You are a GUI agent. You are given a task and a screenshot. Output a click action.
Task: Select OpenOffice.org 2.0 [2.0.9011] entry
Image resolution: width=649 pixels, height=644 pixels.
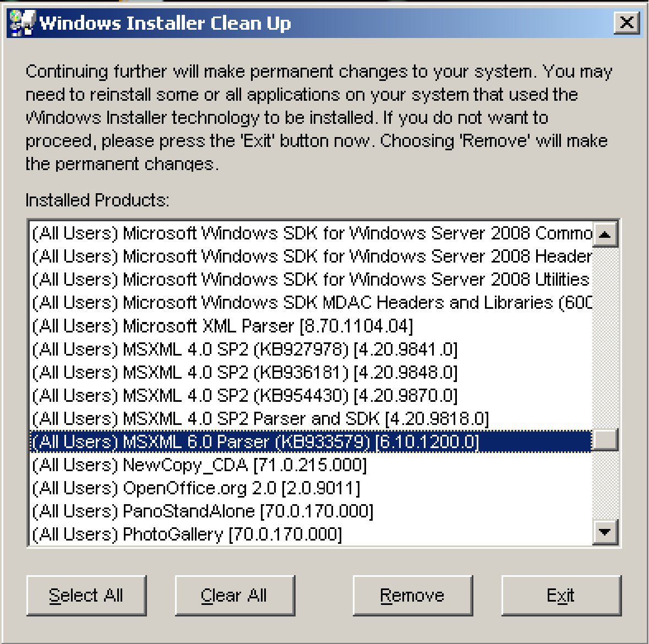[311, 488]
